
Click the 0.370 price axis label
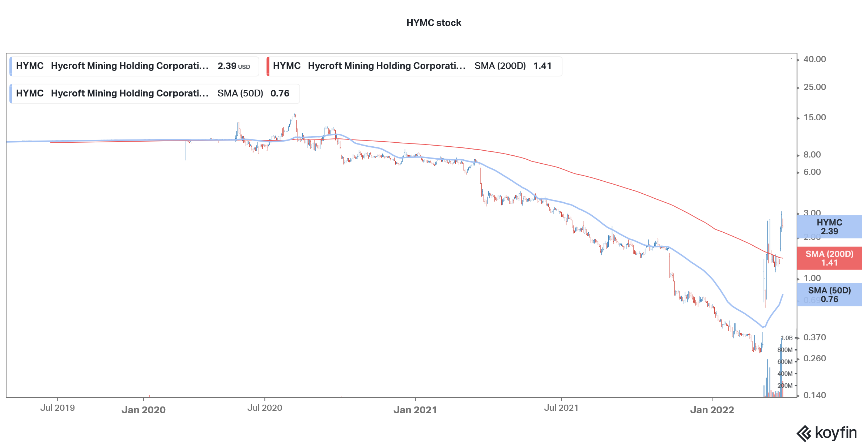[x=814, y=337]
